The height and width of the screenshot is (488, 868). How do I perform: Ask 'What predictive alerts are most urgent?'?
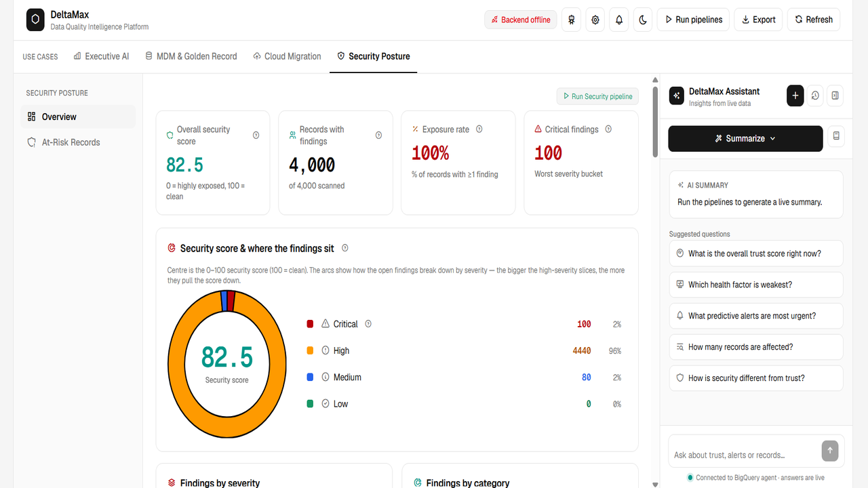(756, 316)
